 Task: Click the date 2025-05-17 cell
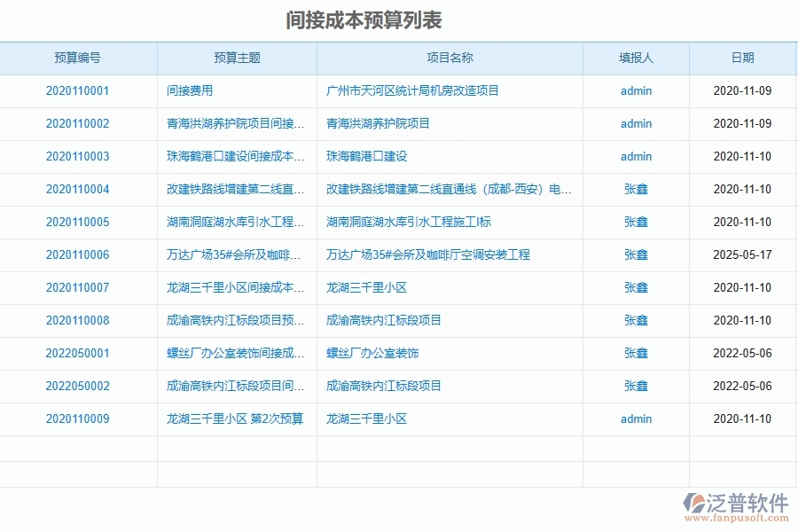pyautogui.click(x=744, y=254)
